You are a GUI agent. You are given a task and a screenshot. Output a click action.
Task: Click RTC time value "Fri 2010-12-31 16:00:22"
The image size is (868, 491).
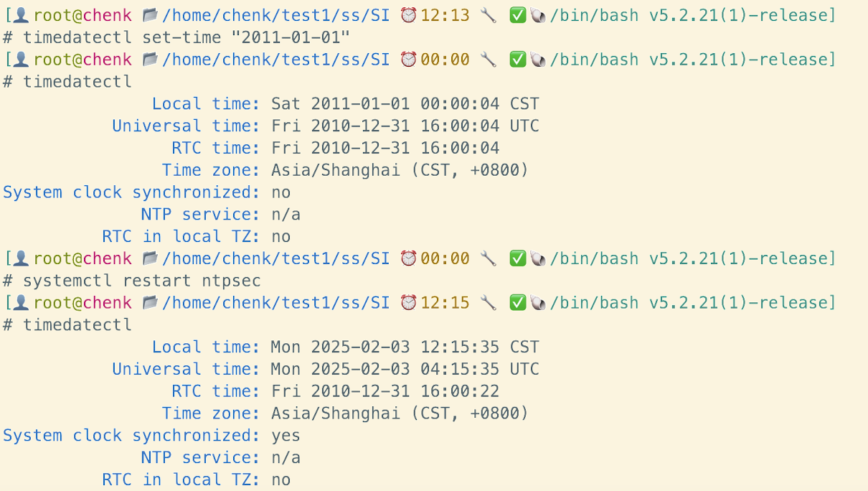(x=385, y=391)
